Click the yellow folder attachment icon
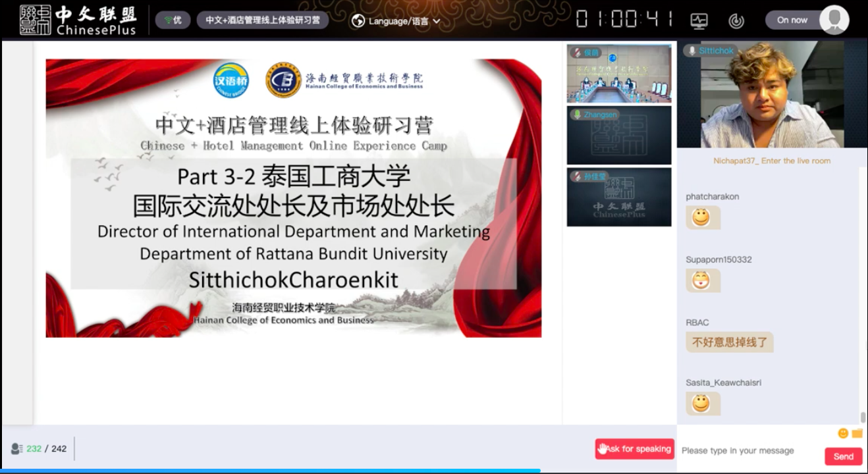 [x=857, y=433]
